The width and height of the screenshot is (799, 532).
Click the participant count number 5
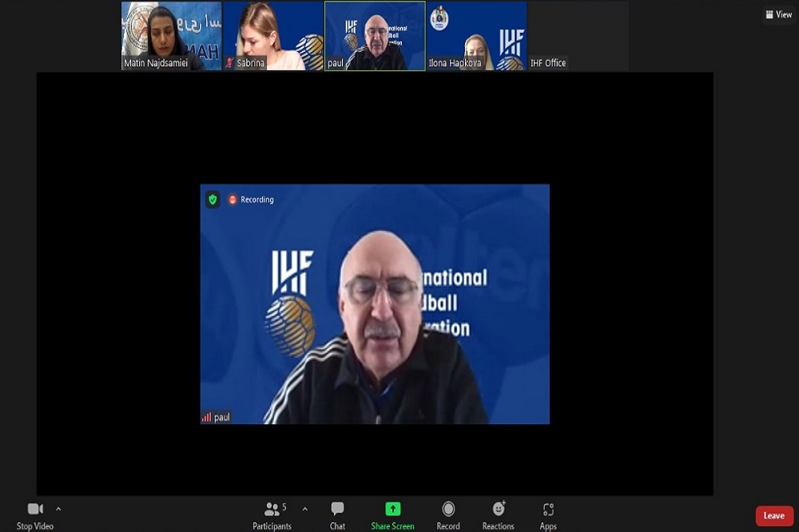pos(284,507)
